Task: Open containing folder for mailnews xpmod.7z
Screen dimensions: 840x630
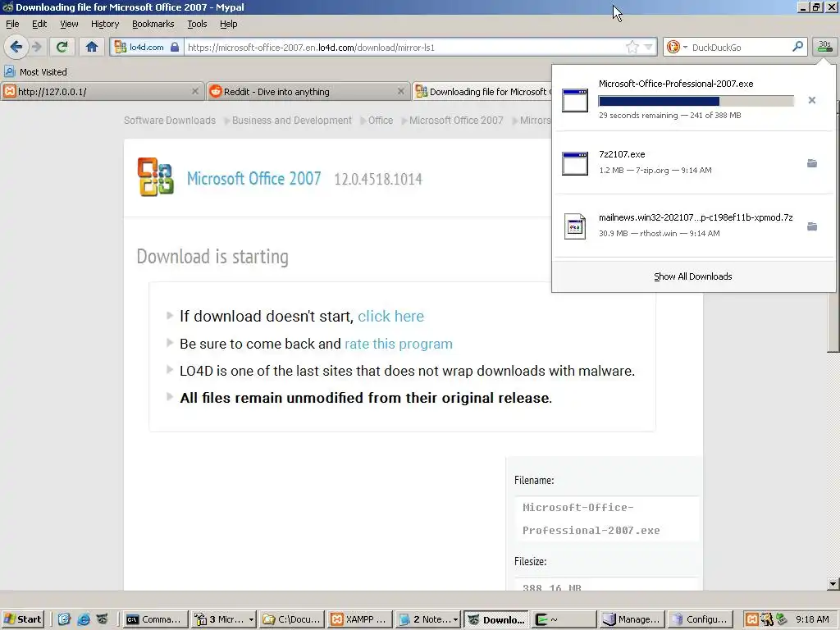Action: (811, 226)
